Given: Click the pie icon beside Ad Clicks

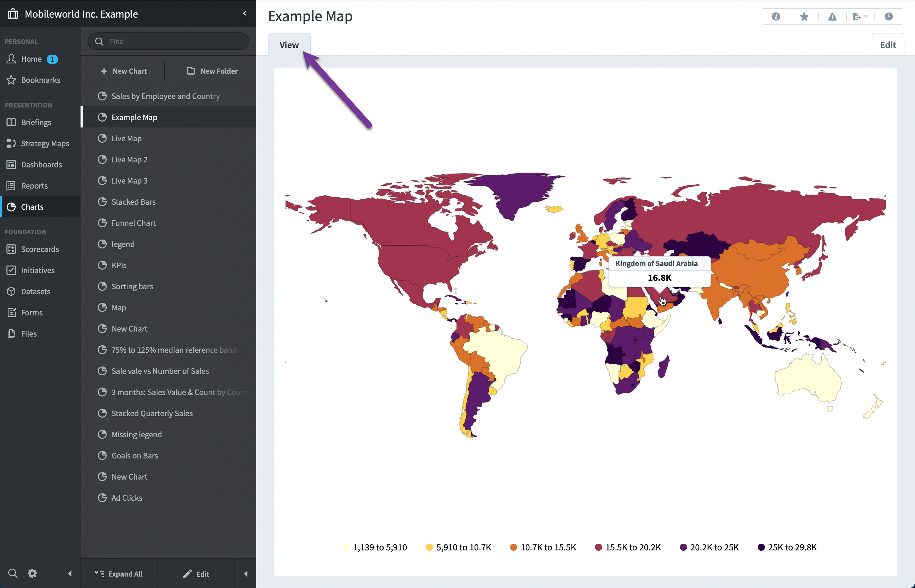Looking at the screenshot, I should [x=102, y=498].
